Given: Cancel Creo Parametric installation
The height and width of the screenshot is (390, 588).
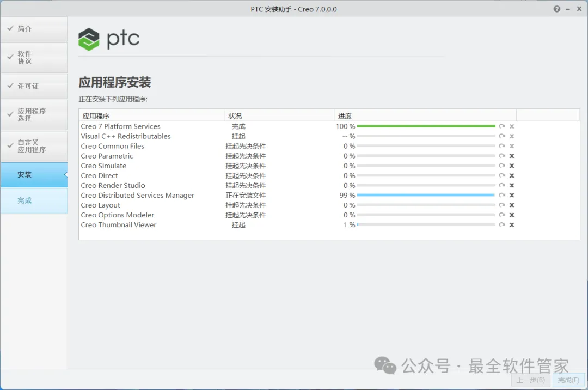Looking at the screenshot, I should tap(512, 156).
